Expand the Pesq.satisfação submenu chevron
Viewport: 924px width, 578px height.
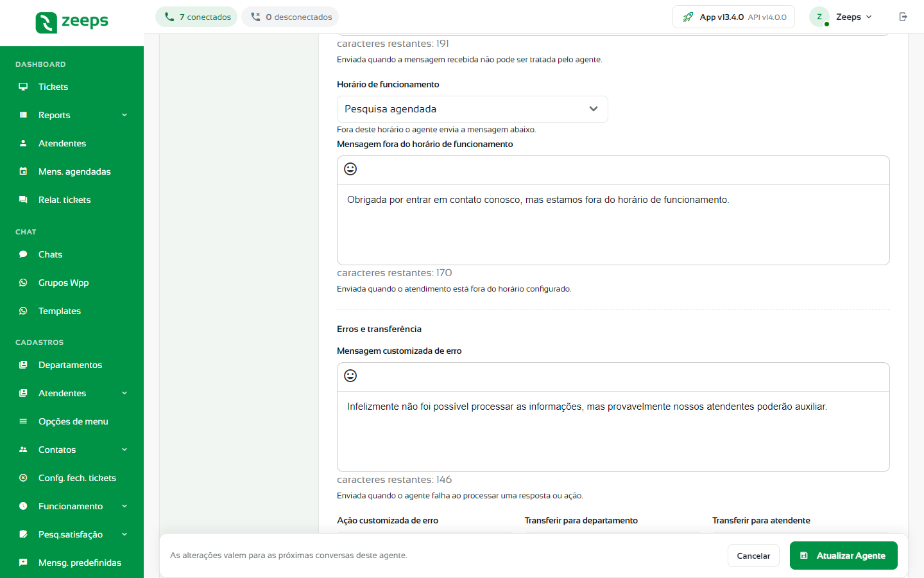(124, 534)
